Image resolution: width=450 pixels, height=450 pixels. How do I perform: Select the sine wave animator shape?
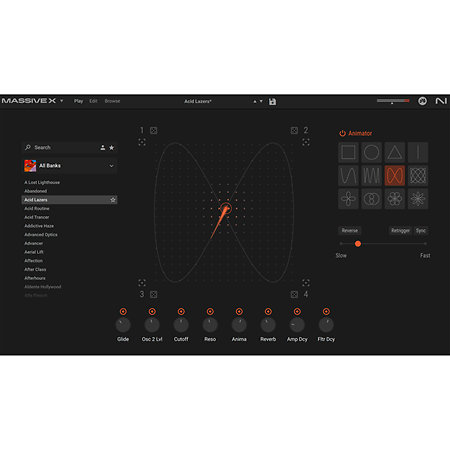348,176
